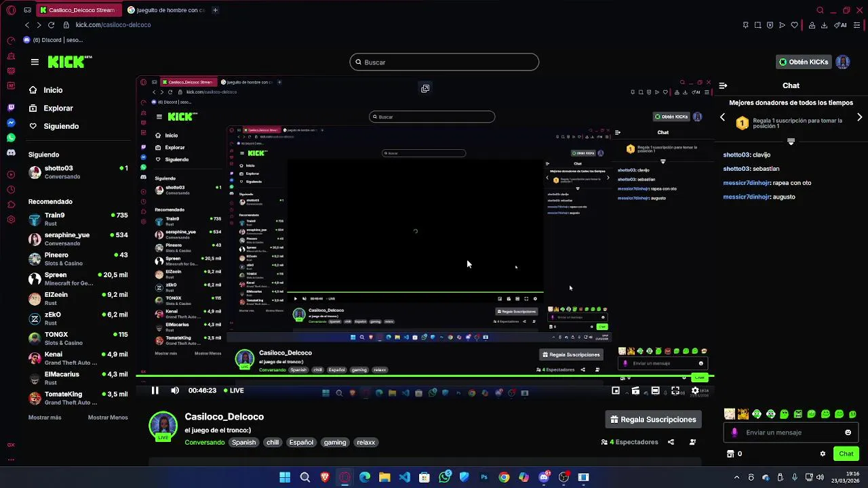868x488 pixels.
Task: Open the browser downloads icon
Action: tap(824, 25)
